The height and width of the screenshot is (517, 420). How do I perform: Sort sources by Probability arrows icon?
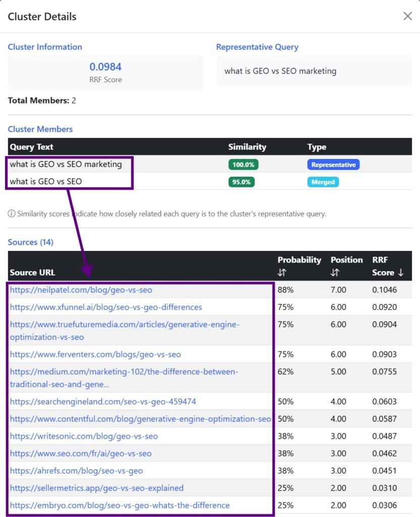(282, 272)
